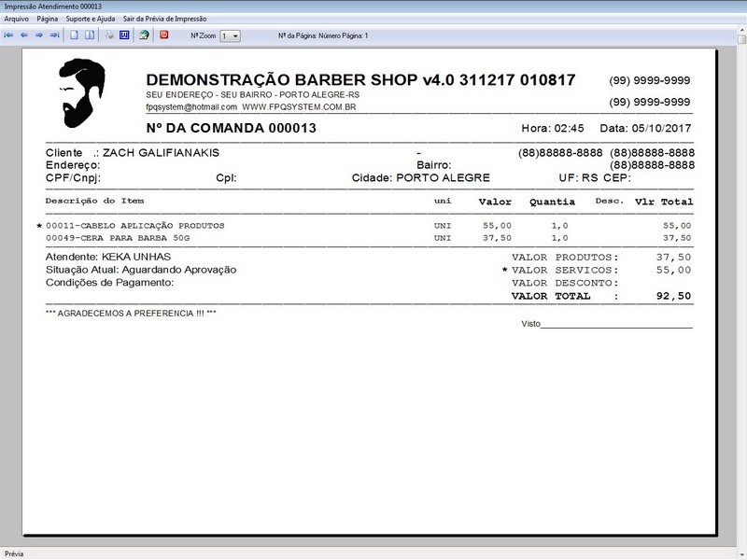
Task: Click the vertical scrollbar thumb
Action: [741, 39]
